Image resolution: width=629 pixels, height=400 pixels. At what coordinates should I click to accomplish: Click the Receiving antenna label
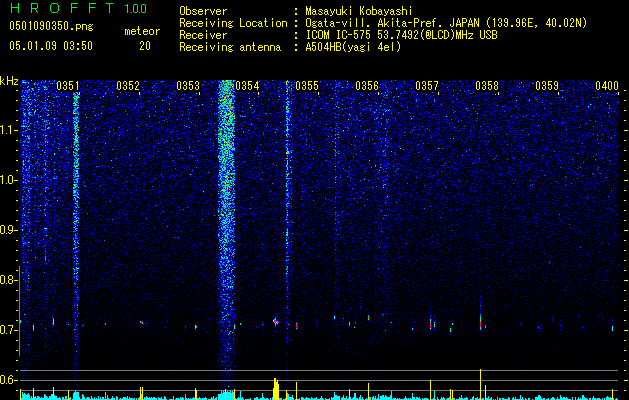click(230, 47)
